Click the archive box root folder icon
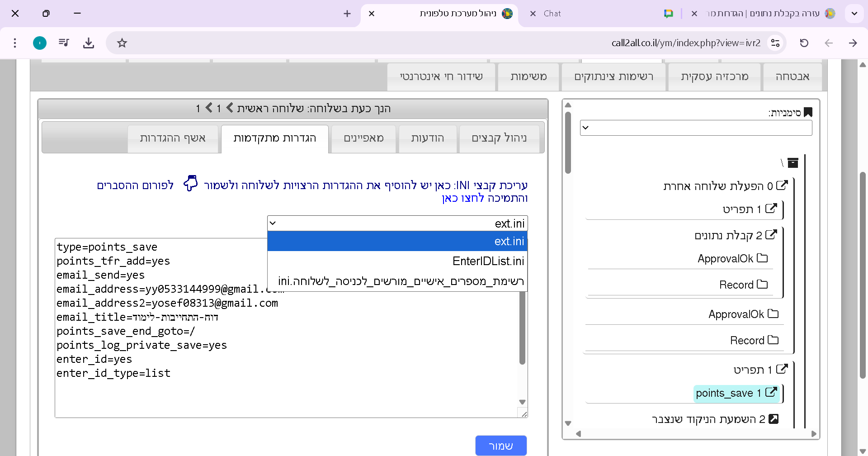This screenshot has height=456, width=868. click(x=793, y=163)
